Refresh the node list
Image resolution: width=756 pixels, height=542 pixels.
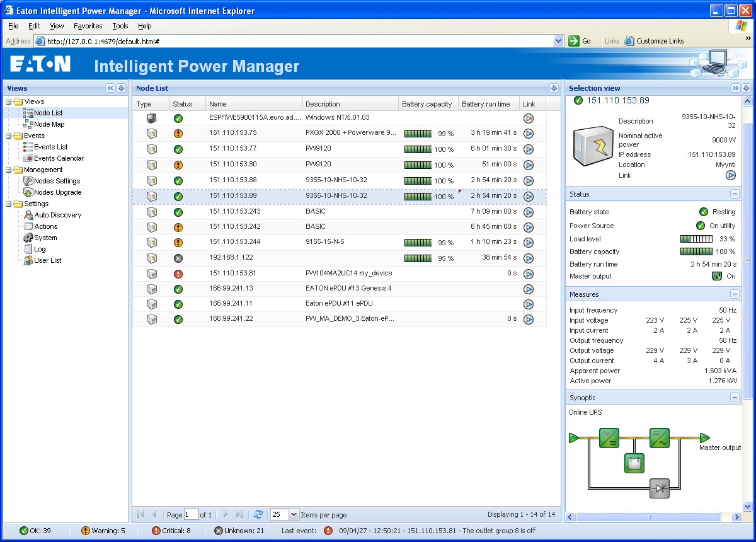[258, 514]
